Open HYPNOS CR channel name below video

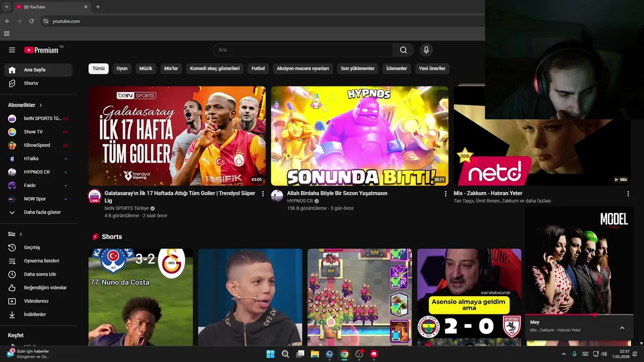(300, 201)
